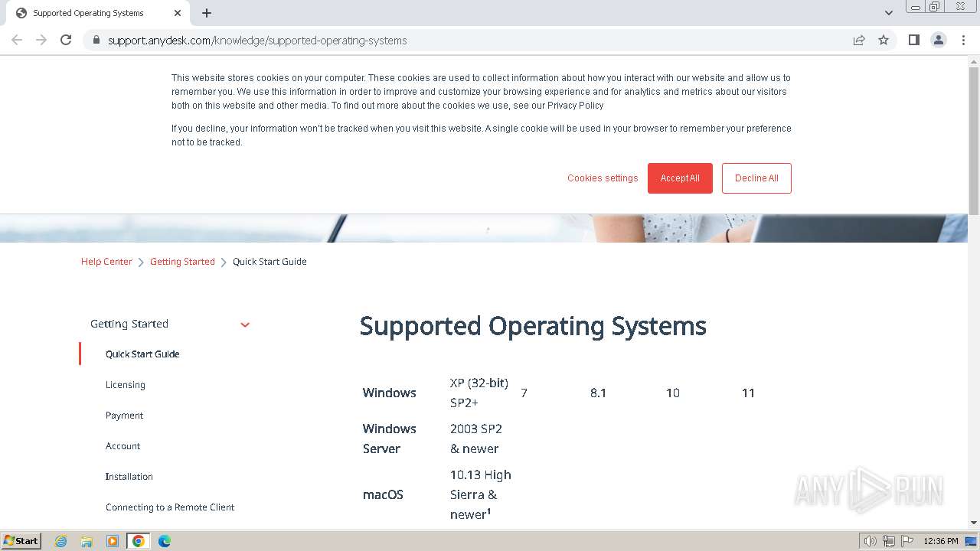Open Connecting to a Remote Client item
This screenshot has height=551, width=980.
point(170,507)
